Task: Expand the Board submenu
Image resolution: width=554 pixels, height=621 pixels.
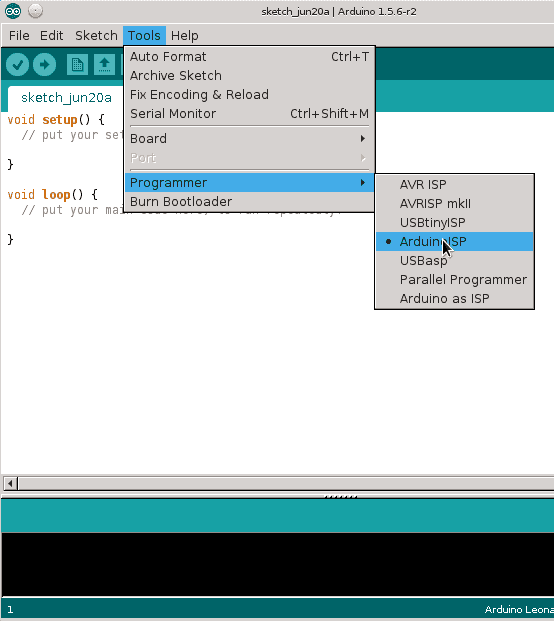Action: 249,139
